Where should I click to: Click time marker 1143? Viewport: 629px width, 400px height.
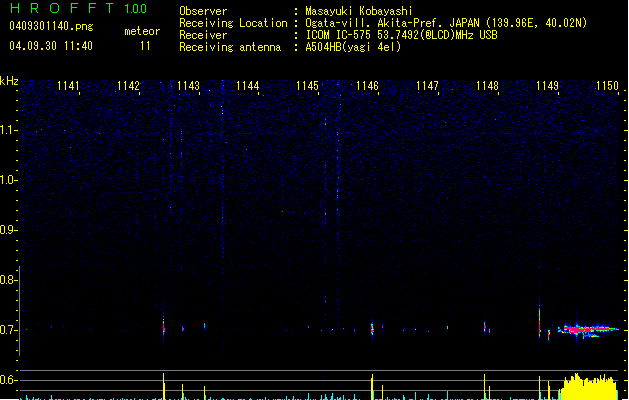[188, 86]
